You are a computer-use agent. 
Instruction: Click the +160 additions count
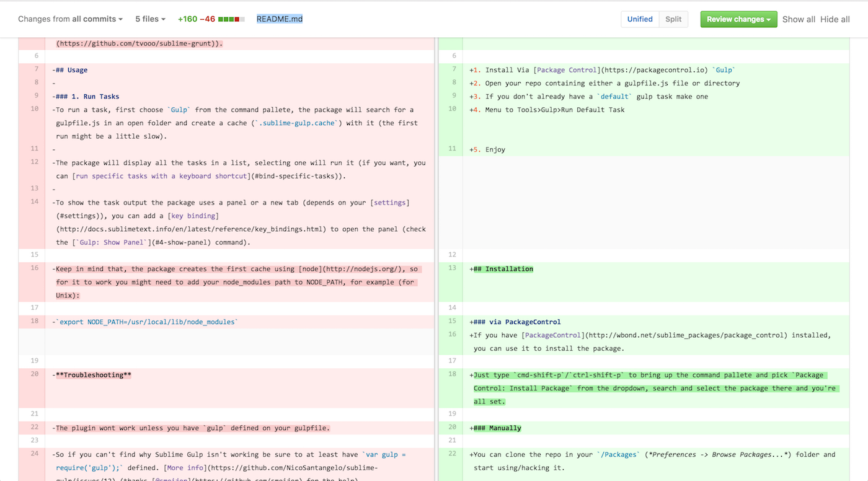tap(187, 19)
